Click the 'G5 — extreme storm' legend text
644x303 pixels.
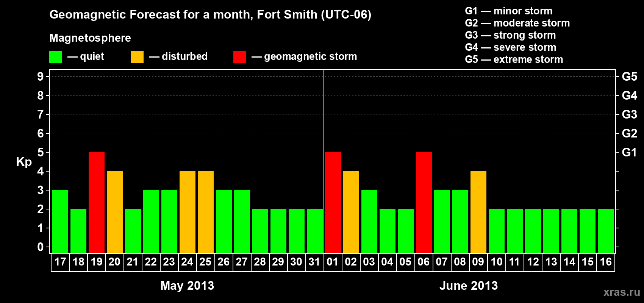[x=514, y=59]
